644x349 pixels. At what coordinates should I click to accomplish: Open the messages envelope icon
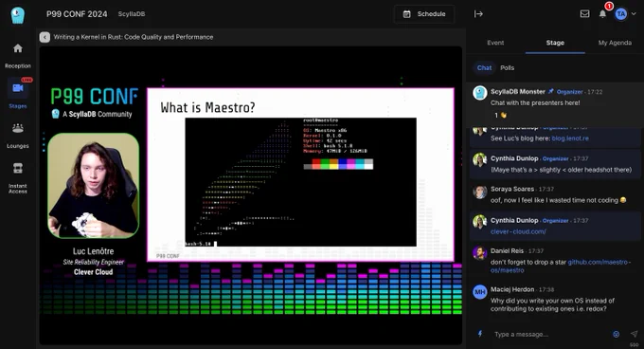(585, 14)
